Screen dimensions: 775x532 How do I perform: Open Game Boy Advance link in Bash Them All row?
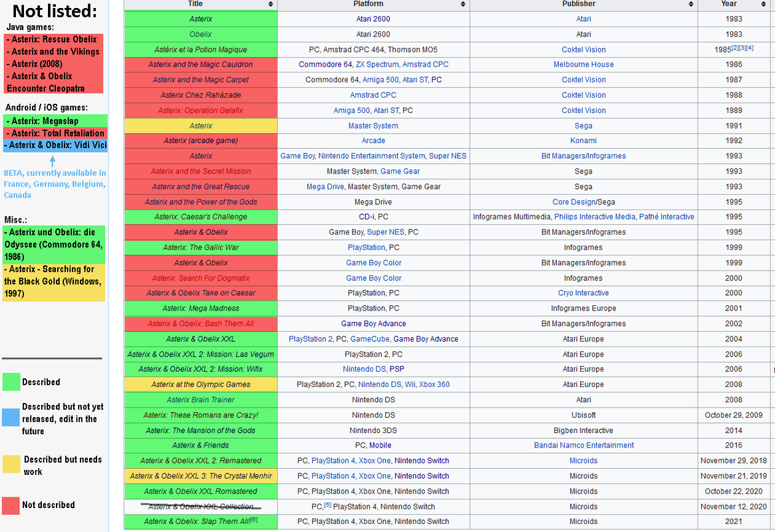coord(373,324)
